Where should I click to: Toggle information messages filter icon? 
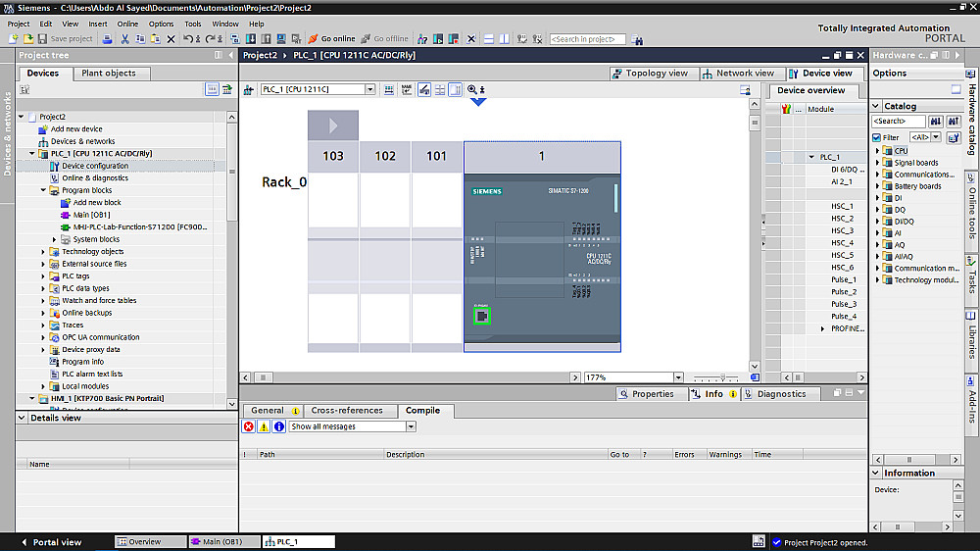tap(278, 426)
